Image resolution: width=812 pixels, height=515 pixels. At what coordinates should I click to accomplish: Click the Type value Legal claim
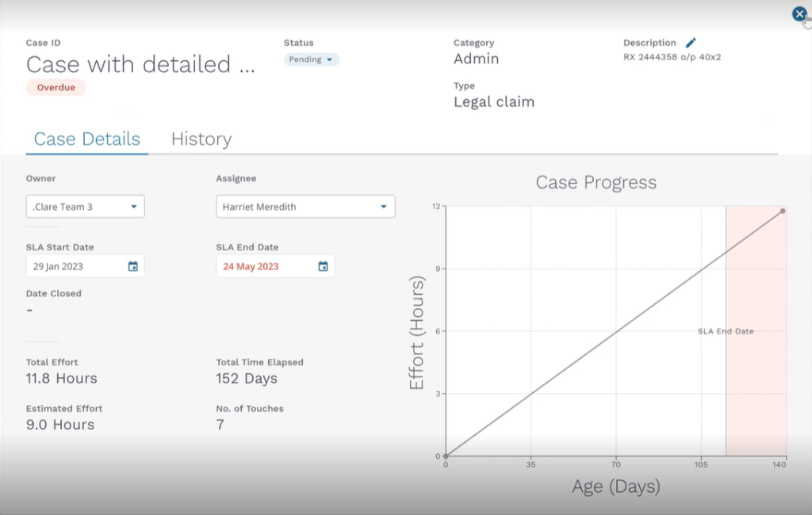(494, 102)
